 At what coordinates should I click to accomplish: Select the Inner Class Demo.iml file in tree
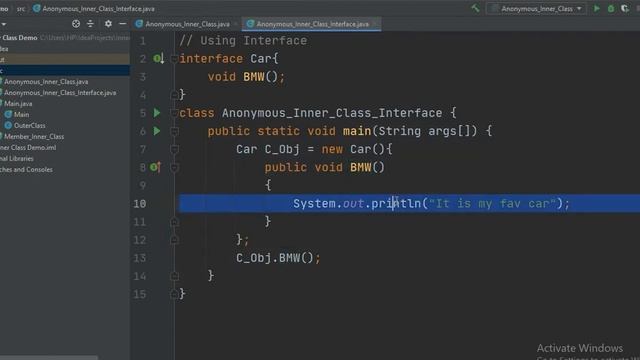click(28, 148)
